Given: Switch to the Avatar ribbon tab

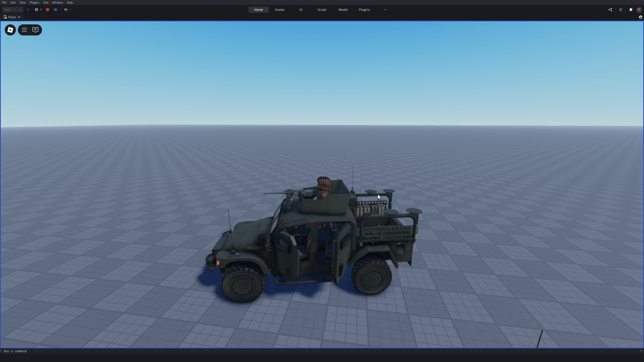Looking at the screenshot, I should [279, 9].
